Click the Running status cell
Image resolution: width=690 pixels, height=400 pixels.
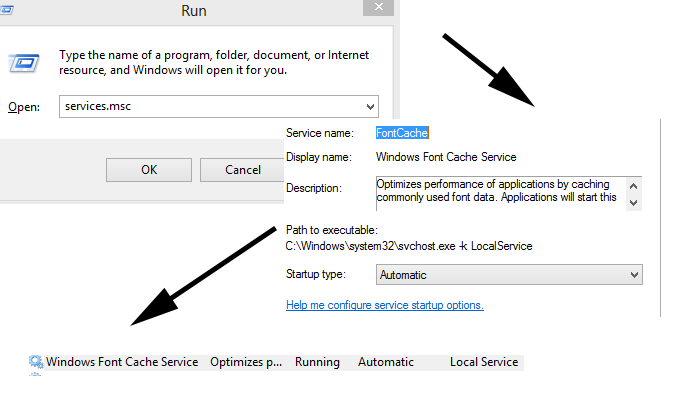point(317,362)
